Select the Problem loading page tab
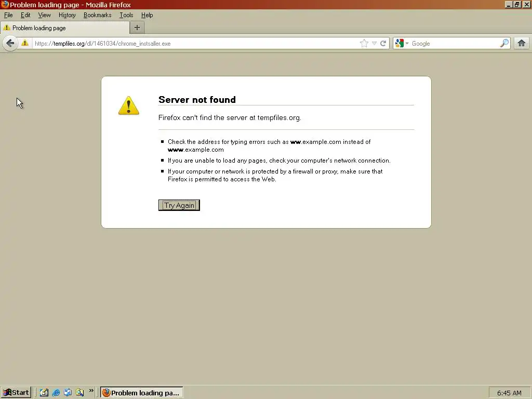Viewport: 532px width, 399px height. pos(65,28)
